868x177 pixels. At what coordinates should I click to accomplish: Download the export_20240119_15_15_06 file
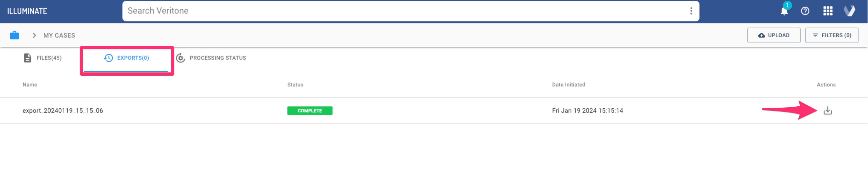(828, 110)
